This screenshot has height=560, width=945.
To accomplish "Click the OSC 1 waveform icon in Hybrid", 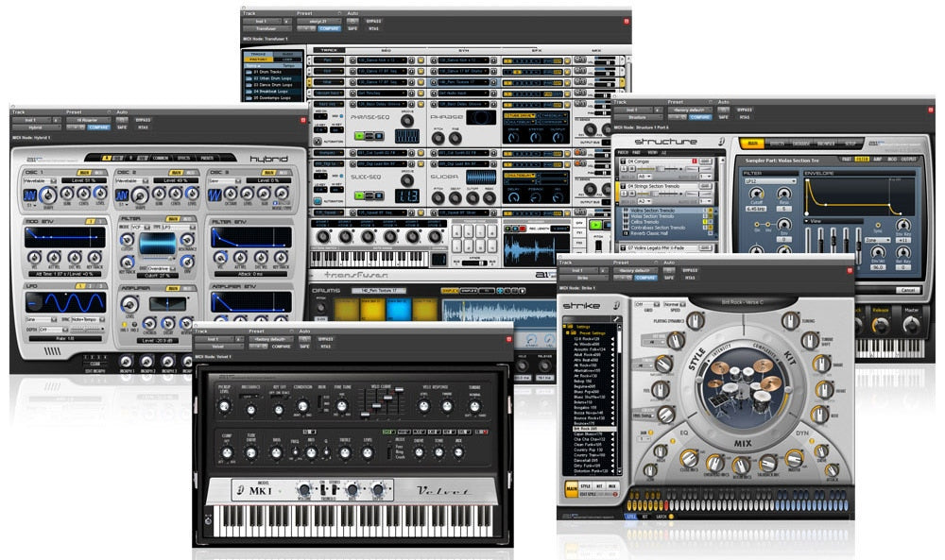I will coord(29,195).
